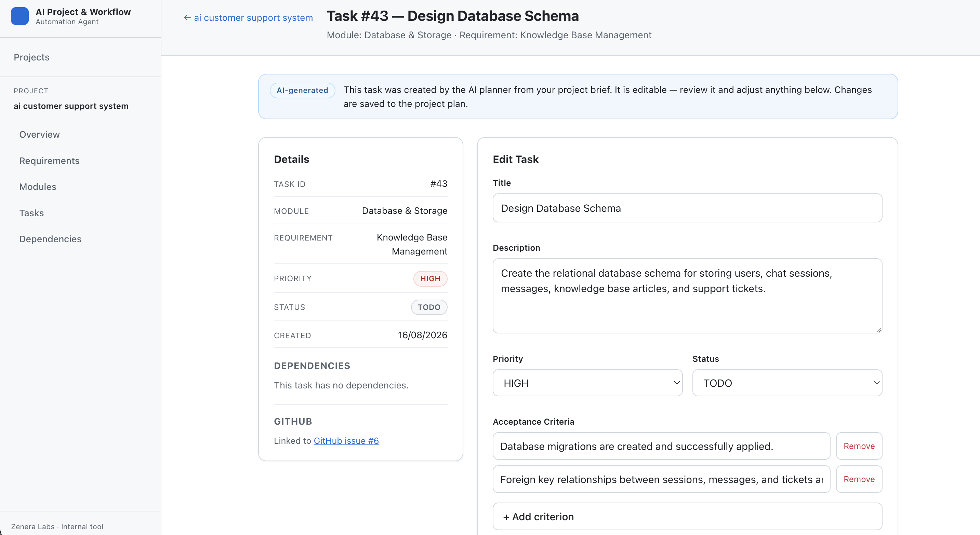Open the Dependencies section
The width and height of the screenshot is (980, 535).
50,239
